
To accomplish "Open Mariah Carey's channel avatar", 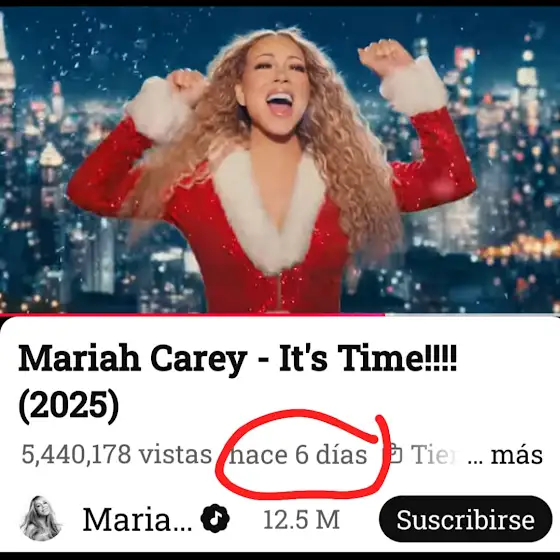I will coord(41,518).
